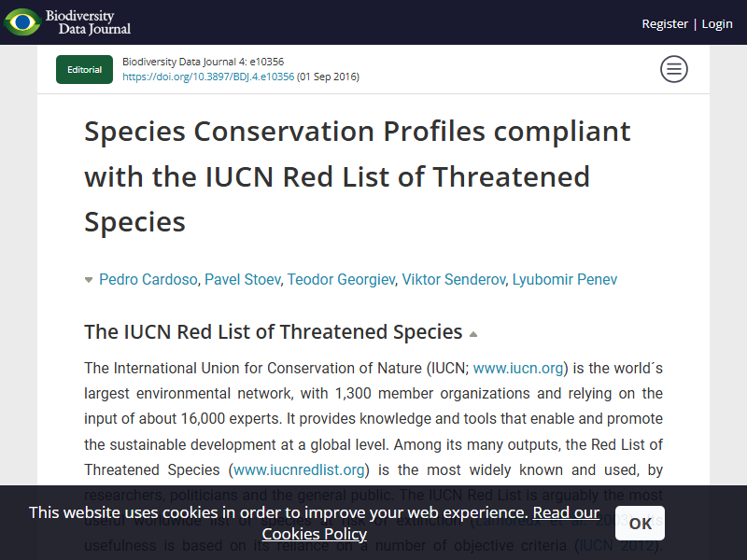Click the Biodiversity Data Journal eye logo
This screenshot has height=560, width=747.
tap(22, 21)
